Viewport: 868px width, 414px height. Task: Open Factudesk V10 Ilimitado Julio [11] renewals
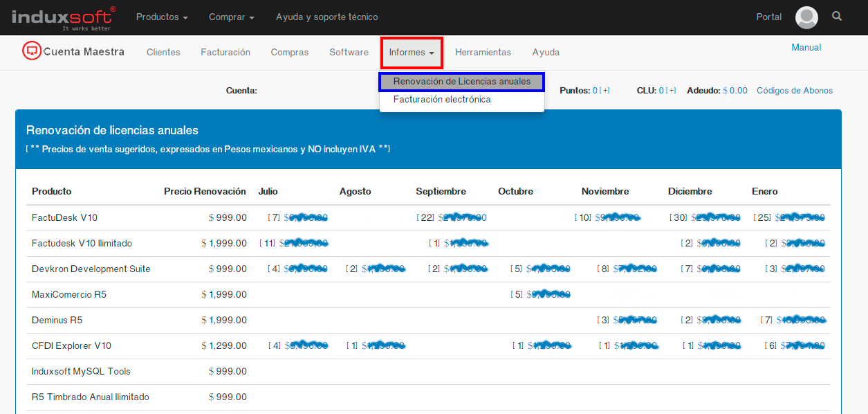coord(294,244)
